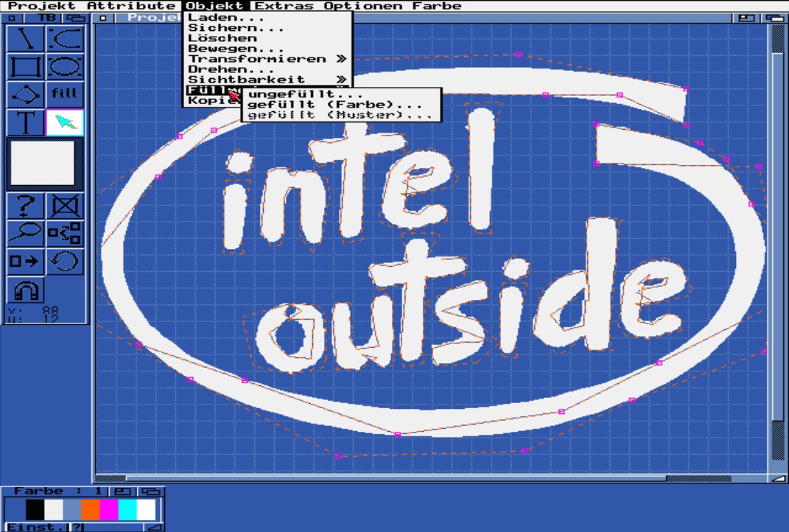The height and width of the screenshot is (532, 789).
Task: Select the curve drawing tool
Action: pyautogui.click(x=65, y=39)
